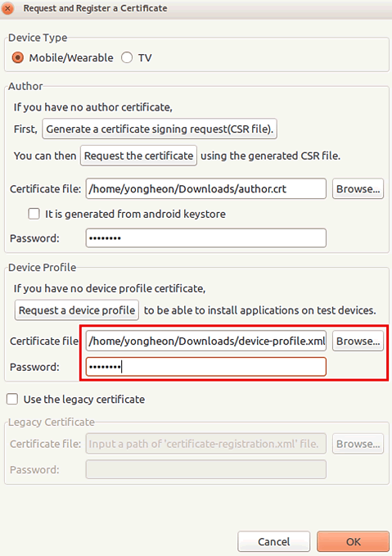Screen dimensions: 392x556
Task: Focus the device-profile.xml certificate file field
Action: 206,341
